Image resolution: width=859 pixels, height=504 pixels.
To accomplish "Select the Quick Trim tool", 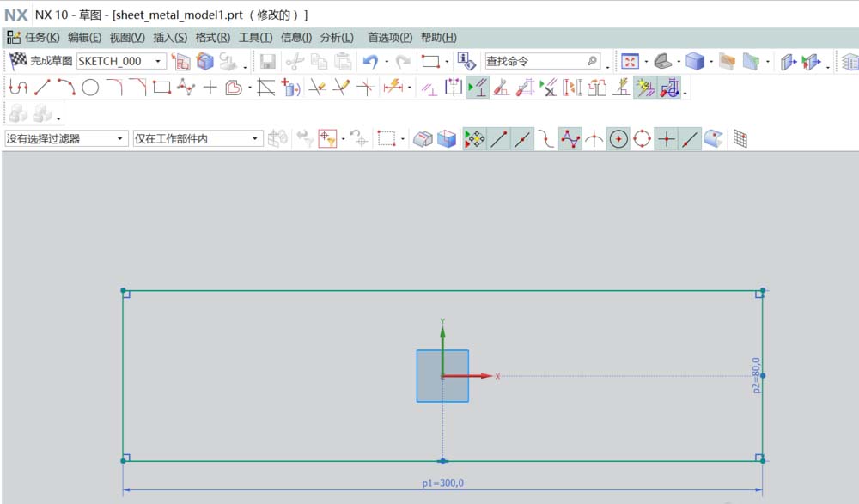I will click(317, 87).
